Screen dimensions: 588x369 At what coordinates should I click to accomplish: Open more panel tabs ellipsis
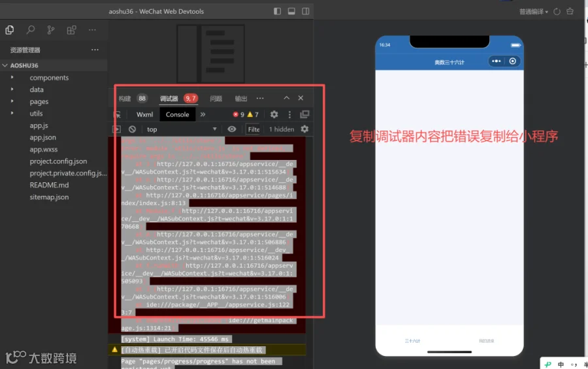click(x=260, y=98)
